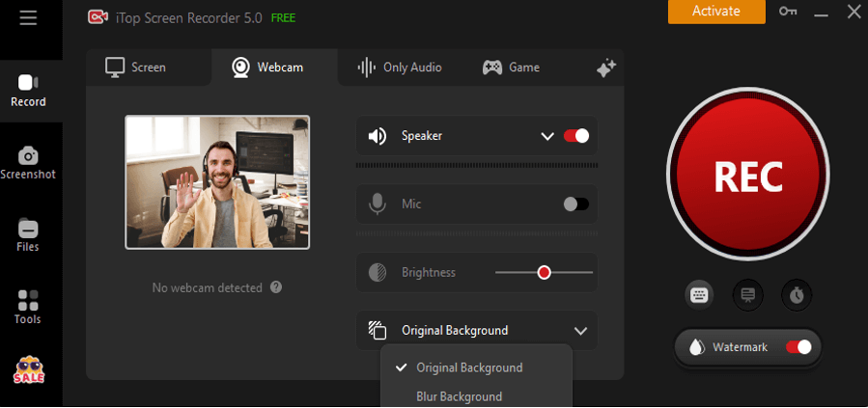
Task: Start recording with the REC button
Action: coord(748,175)
